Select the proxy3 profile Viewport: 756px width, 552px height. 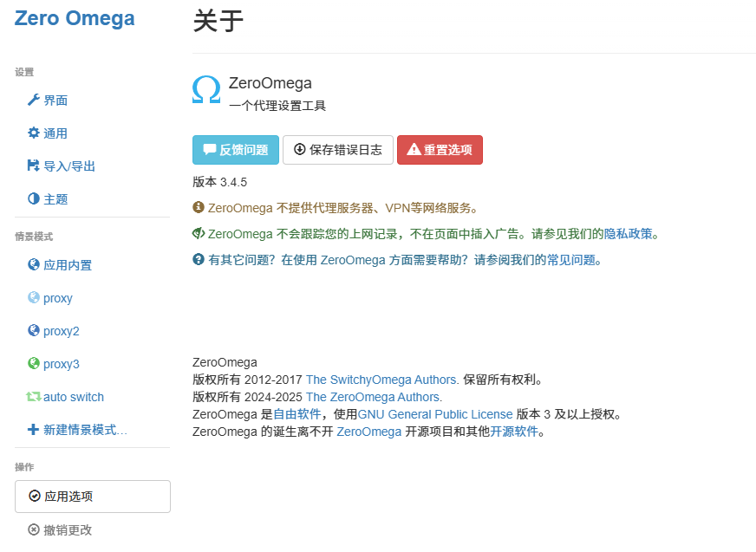(x=59, y=363)
